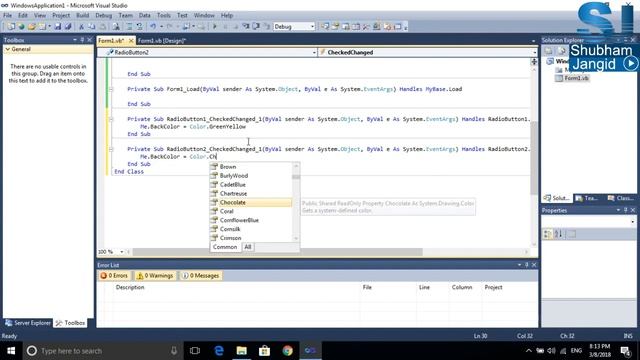Toggle the 0 Errors filter
Screen dimensions: 640x360
tap(114, 276)
